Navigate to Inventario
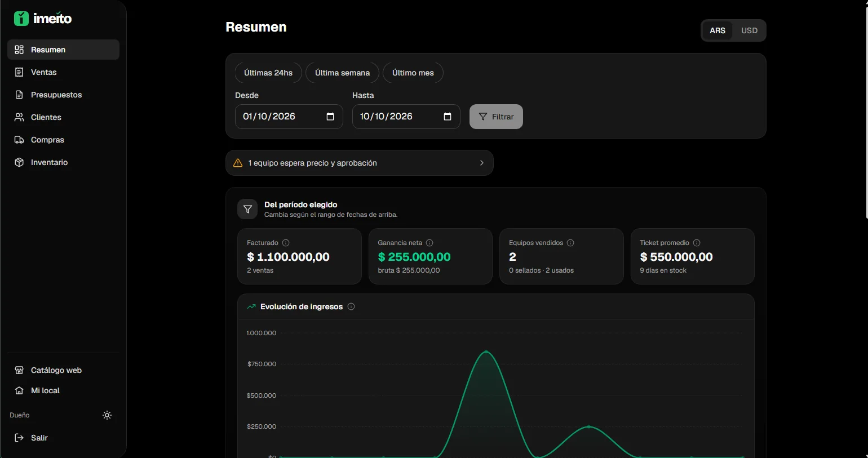Screen dimensions: 868x458 63,162
